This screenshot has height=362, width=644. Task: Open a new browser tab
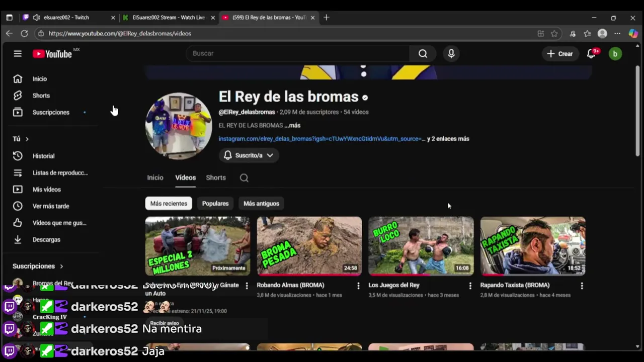(326, 18)
